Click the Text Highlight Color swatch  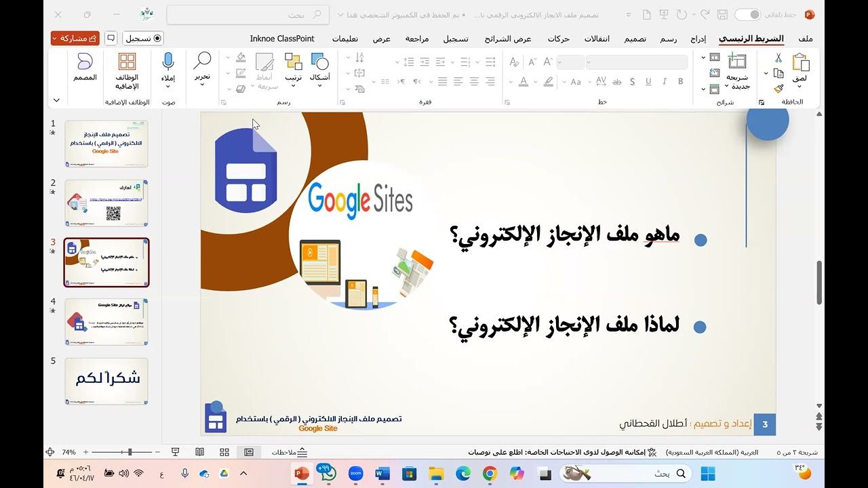click(549, 82)
